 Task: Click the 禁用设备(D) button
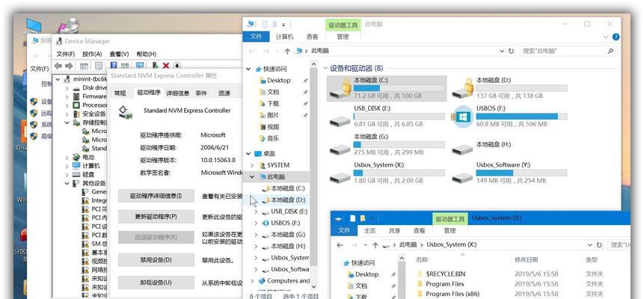[x=156, y=260]
